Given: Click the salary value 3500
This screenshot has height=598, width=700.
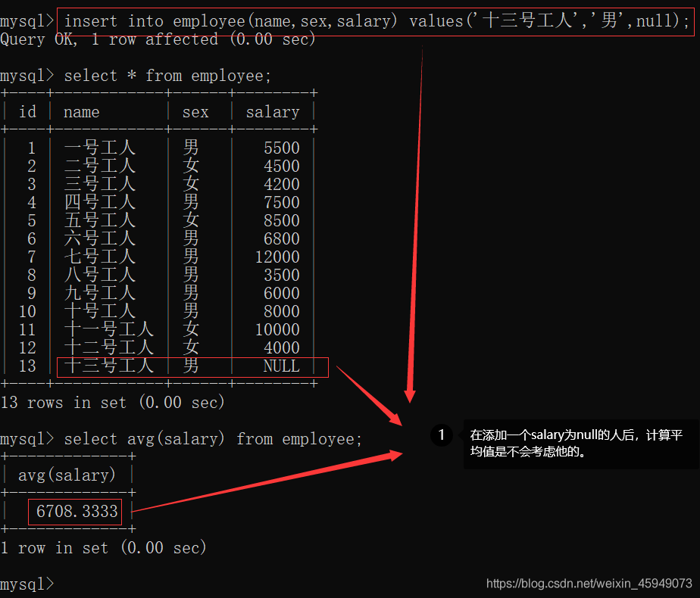Looking at the screenshot, I should [282, 275].
